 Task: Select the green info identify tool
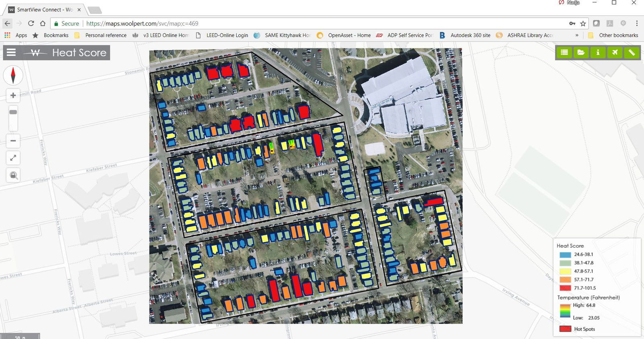[x=598, y=52]
